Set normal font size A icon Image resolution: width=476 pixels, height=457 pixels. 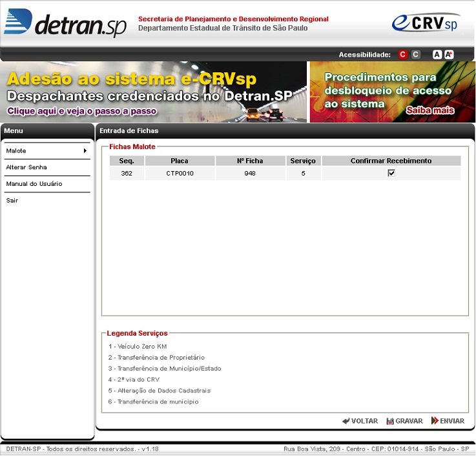pos(437,55)
